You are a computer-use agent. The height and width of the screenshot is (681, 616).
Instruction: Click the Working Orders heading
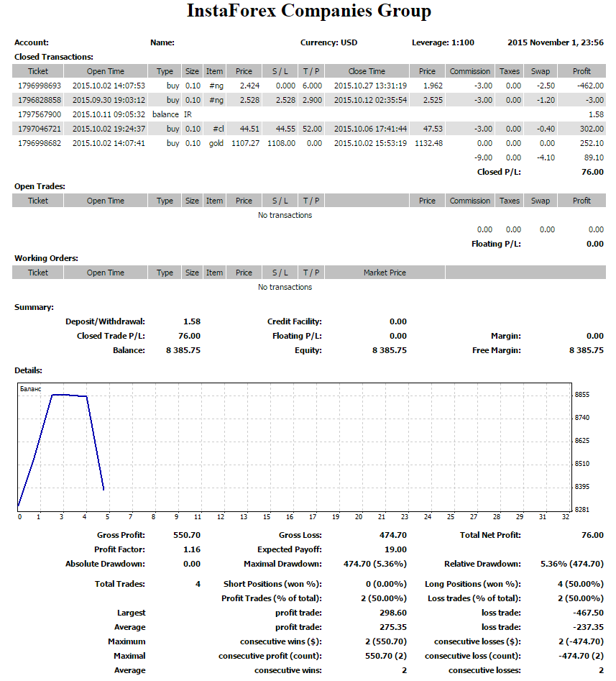click(46, 258)
